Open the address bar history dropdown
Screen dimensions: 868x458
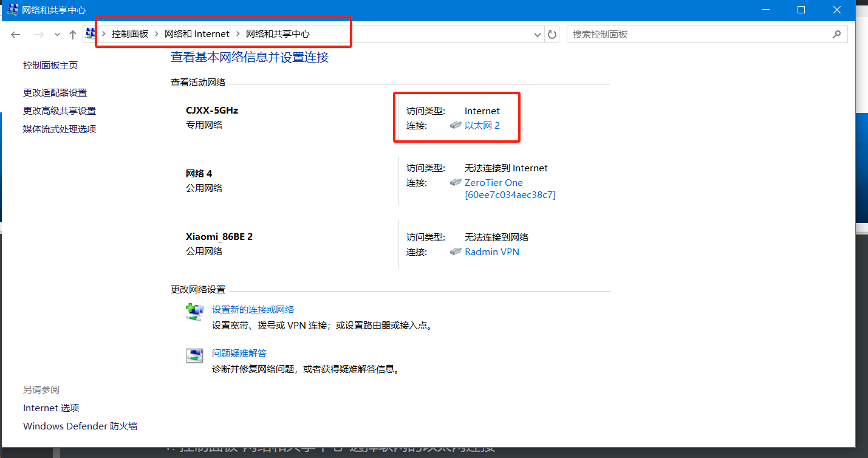(x=538, y=35)
